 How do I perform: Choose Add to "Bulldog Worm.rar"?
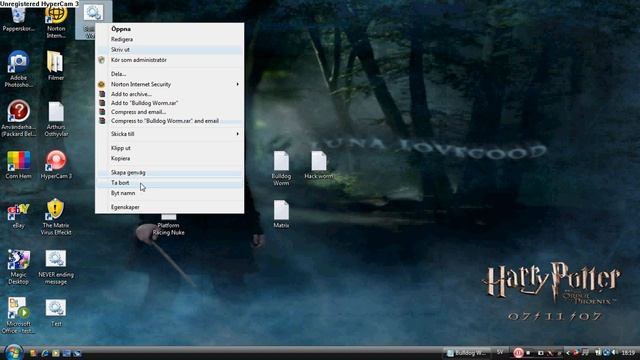[169, 103]
